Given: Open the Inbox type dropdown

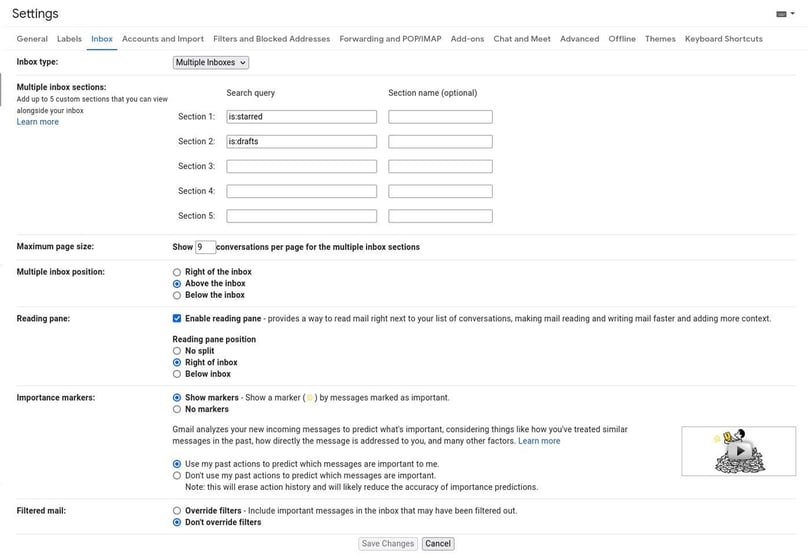Looking at the screenshot, I should point(211,63).
